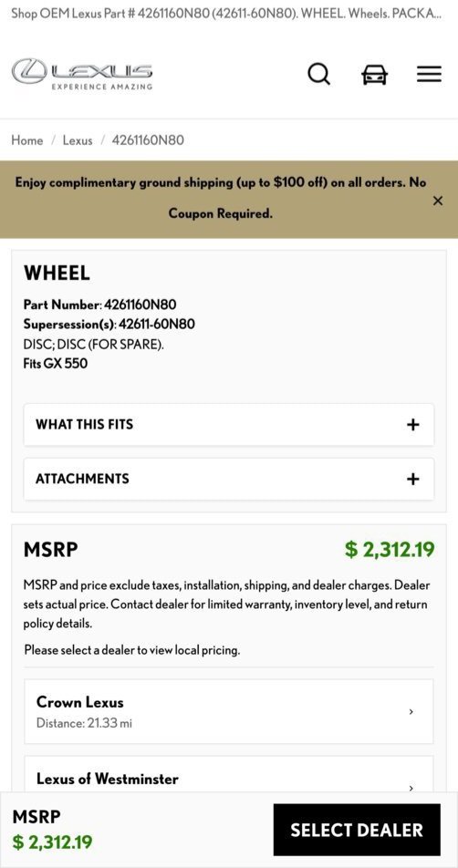
Task: Click plus icon beside Attachments
Action: 412,479
